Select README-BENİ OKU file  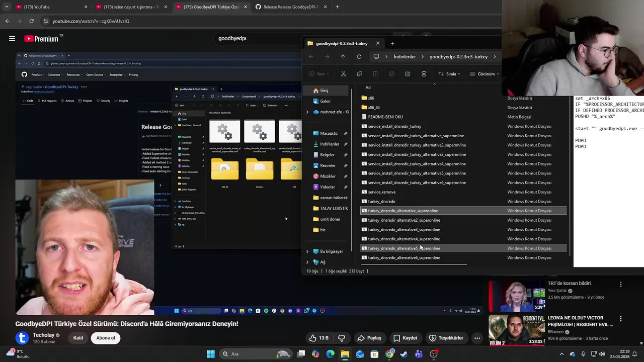385,117
